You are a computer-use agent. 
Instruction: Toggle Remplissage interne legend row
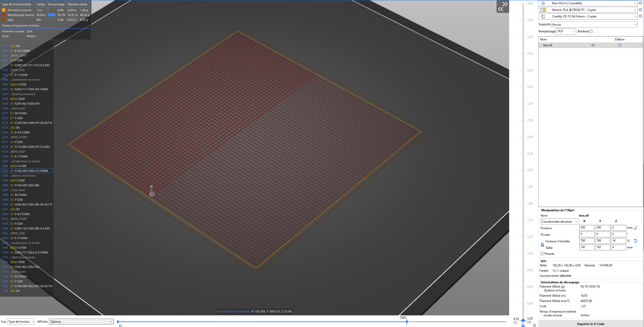point(46,15)
